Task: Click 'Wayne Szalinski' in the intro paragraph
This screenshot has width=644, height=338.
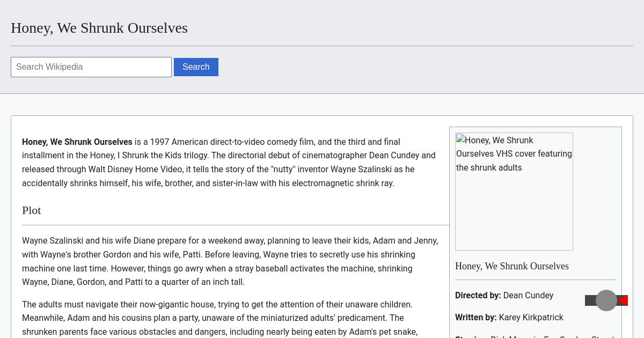Action: click(x=361, y=170)
